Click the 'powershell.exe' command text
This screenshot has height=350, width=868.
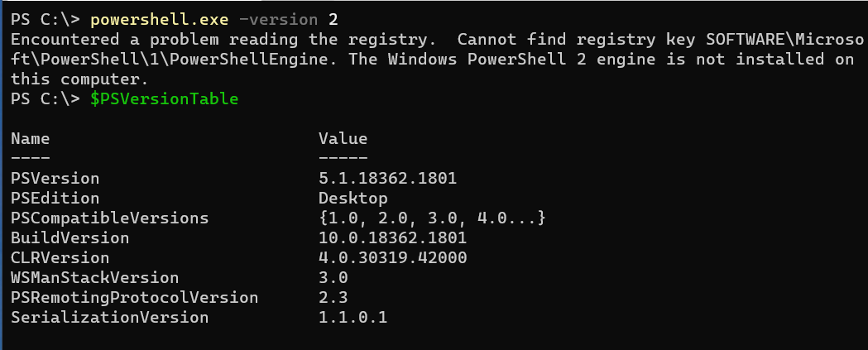[160, 20]
